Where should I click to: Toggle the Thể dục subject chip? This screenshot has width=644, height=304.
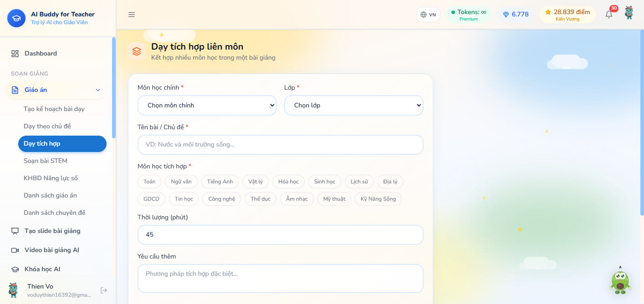(261, 199)
